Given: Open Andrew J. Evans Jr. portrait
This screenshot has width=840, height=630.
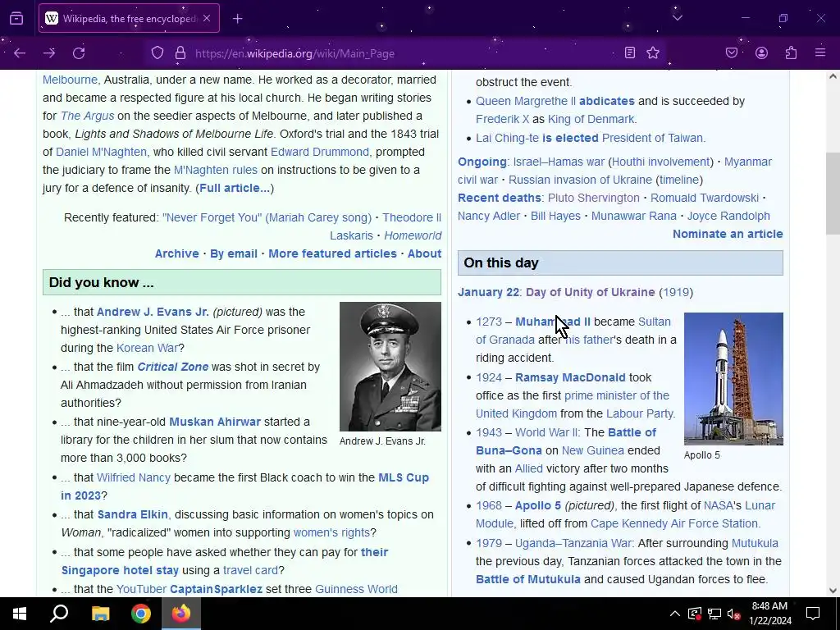Looking at the screenshot, I should tap(390, 367).
